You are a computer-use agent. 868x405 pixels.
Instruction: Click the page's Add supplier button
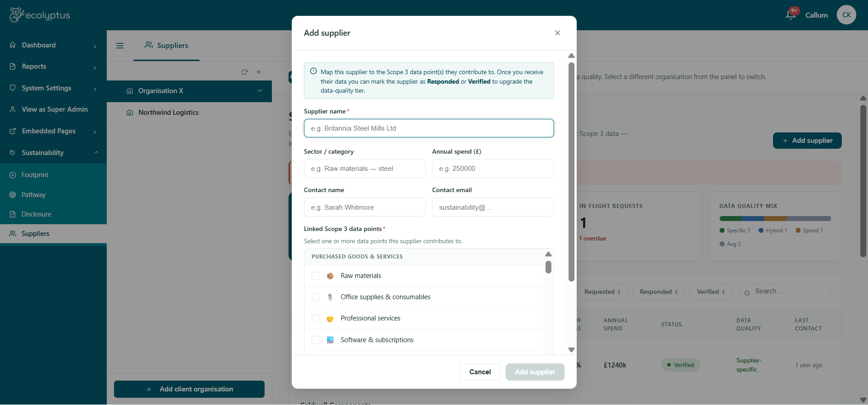click(807, 141)
